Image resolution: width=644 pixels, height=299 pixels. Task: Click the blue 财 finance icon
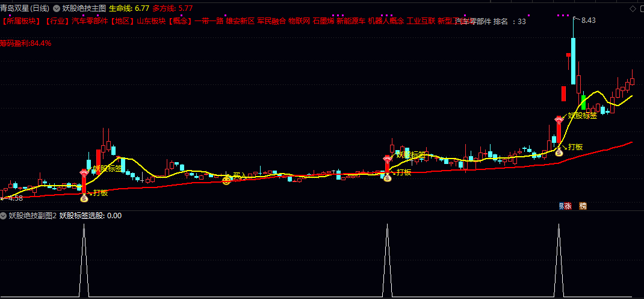point(561,206)
